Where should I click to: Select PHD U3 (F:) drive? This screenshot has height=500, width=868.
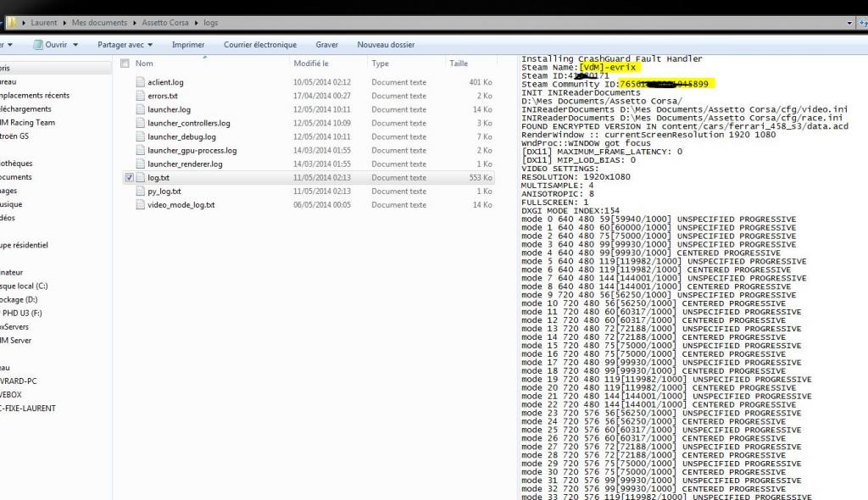point(22,313)
